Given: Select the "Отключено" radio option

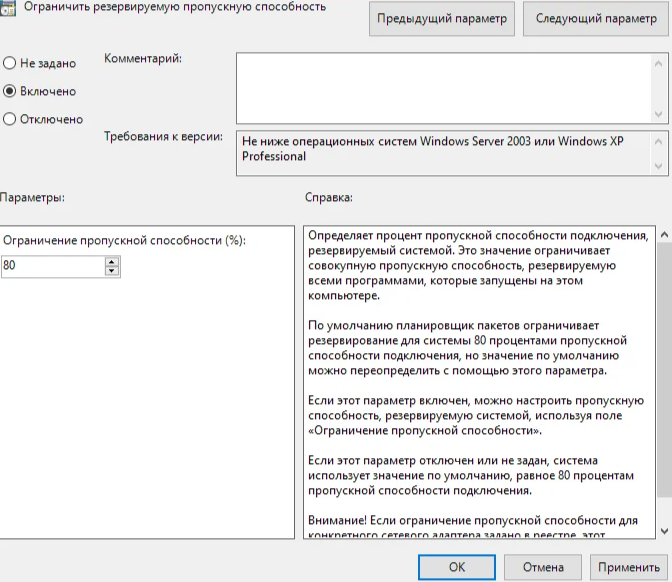Looking at the screenshot, I should [10, 119].
